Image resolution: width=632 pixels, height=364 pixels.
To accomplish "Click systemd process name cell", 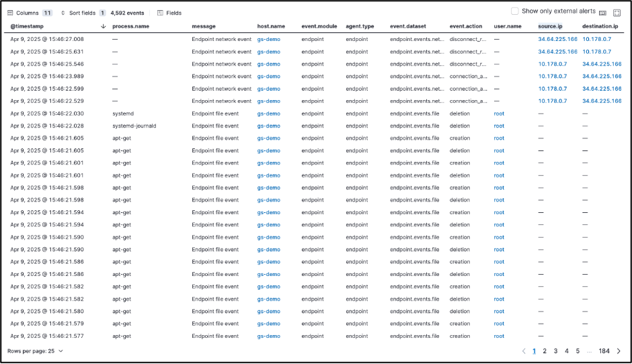I will (x=123, y=113).
